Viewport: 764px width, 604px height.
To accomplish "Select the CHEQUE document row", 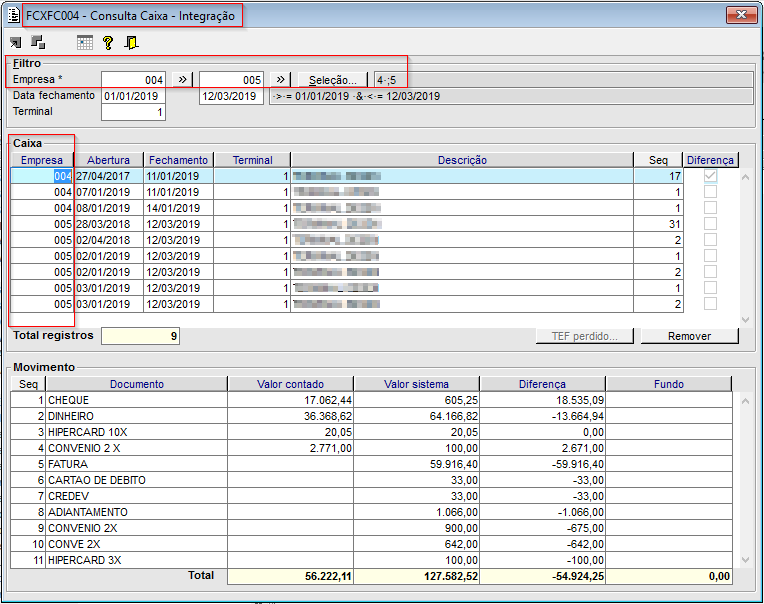I will tap(371, 400).
